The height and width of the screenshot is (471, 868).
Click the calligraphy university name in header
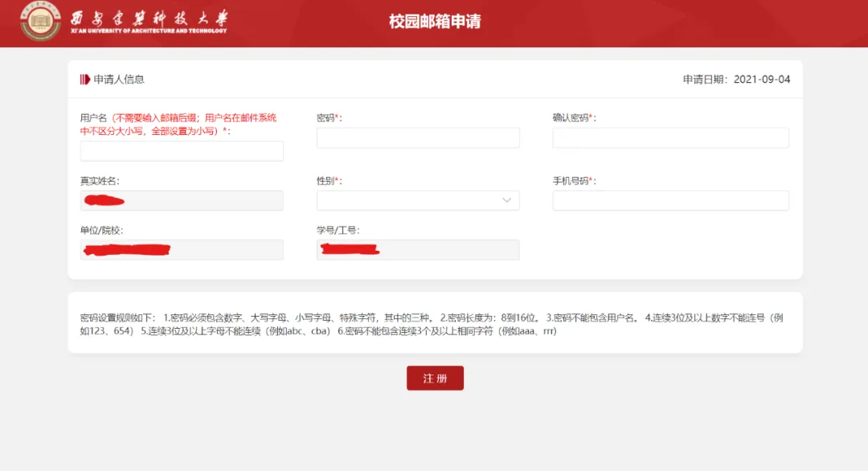149,18
